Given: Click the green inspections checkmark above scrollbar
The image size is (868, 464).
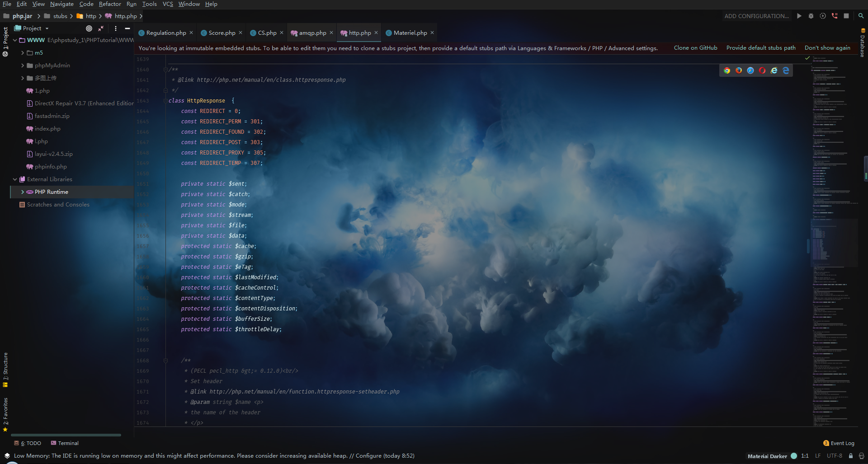Looking at the screenshot, I should 807,58.
